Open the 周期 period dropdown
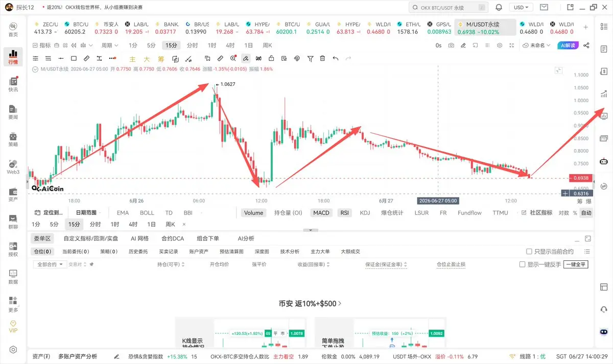Screen dimensions: 613x364 (x=109, y=45)
